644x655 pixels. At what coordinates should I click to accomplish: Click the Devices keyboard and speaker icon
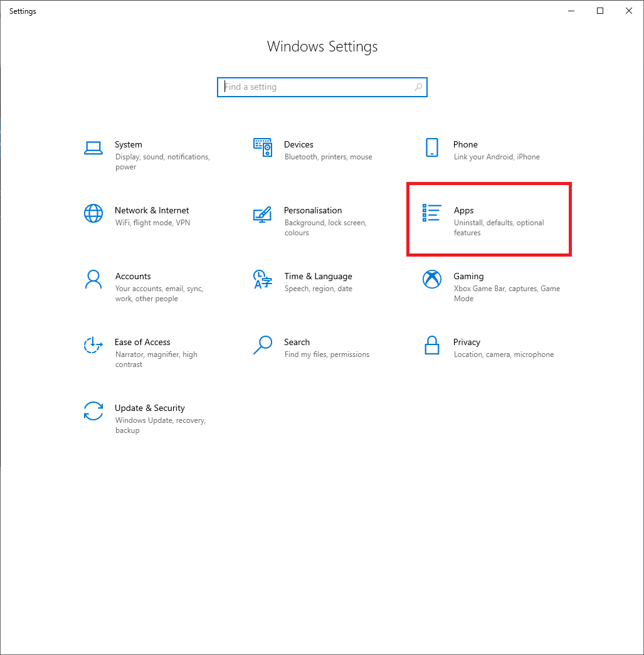(x=263, y=147)
